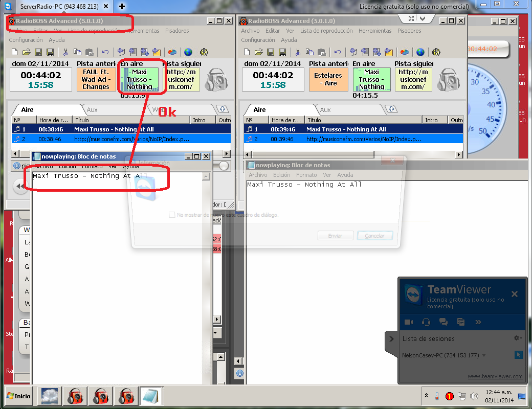The height and width of the screenshot is (409, 532).
Task: Click Undo arrow icon in right RadioBOSS toolbar
Action: [337, 52]
